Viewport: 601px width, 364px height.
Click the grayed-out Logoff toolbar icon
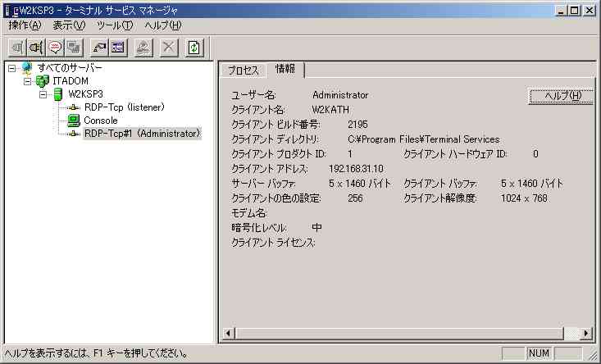[x=143, y=48]
